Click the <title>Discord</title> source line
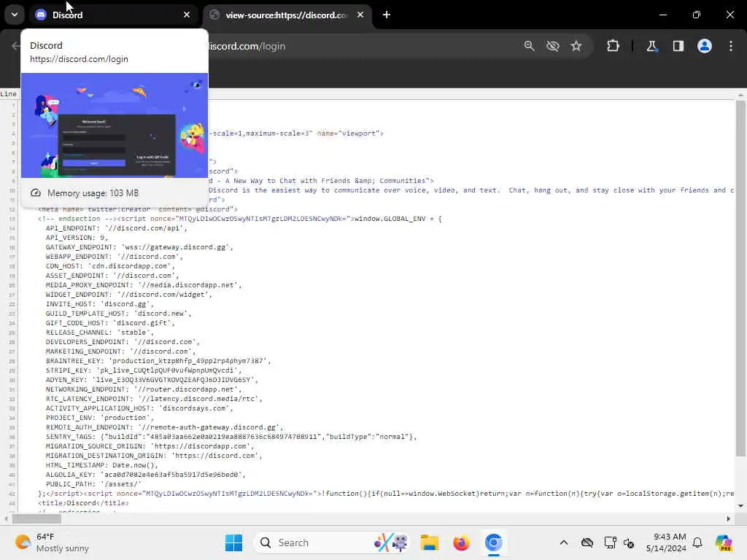The width and height of the screenshot is (747, 560). [83, 503]
